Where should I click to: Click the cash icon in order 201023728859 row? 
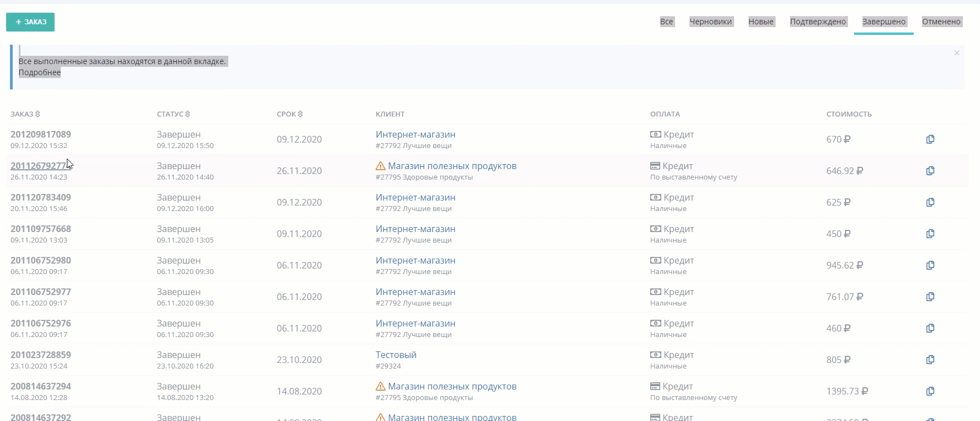pos(656,355)
